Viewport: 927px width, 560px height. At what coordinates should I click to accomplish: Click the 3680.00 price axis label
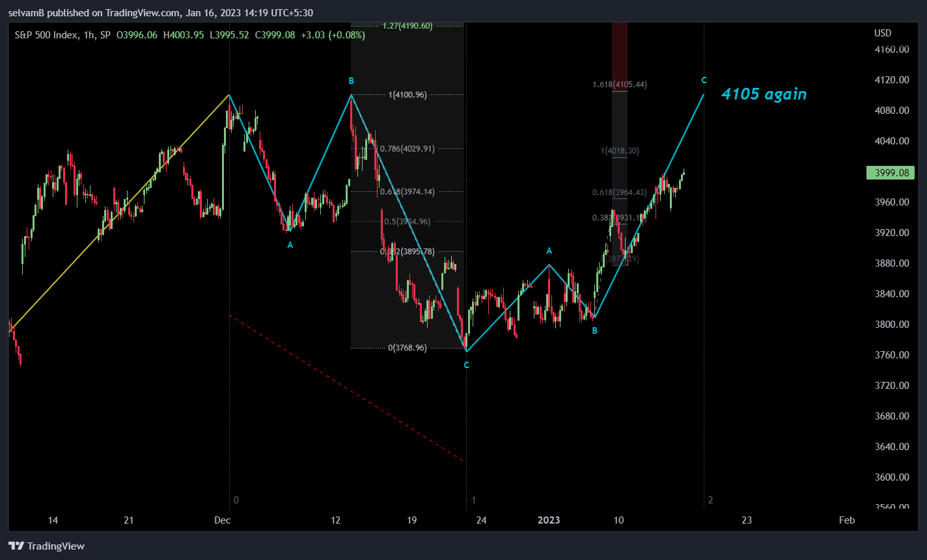(x=892, y=416)
